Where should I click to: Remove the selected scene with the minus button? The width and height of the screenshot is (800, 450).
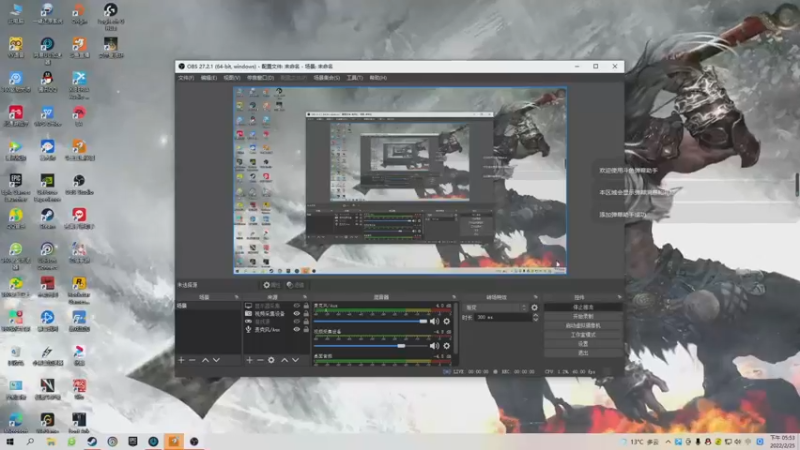tap(192, 360)
